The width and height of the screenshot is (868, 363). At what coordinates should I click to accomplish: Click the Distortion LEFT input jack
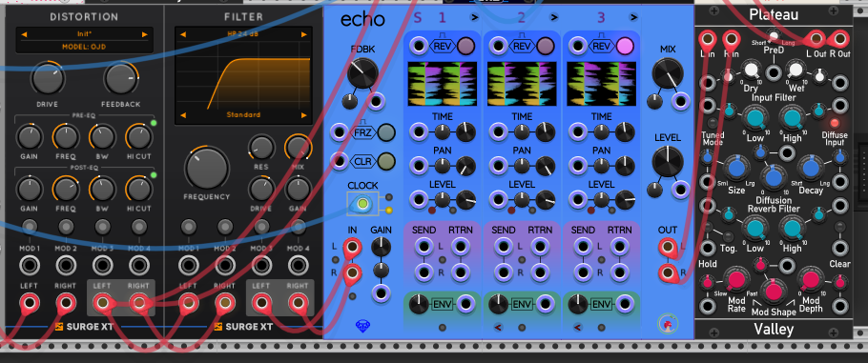click(x=30, y=303)
